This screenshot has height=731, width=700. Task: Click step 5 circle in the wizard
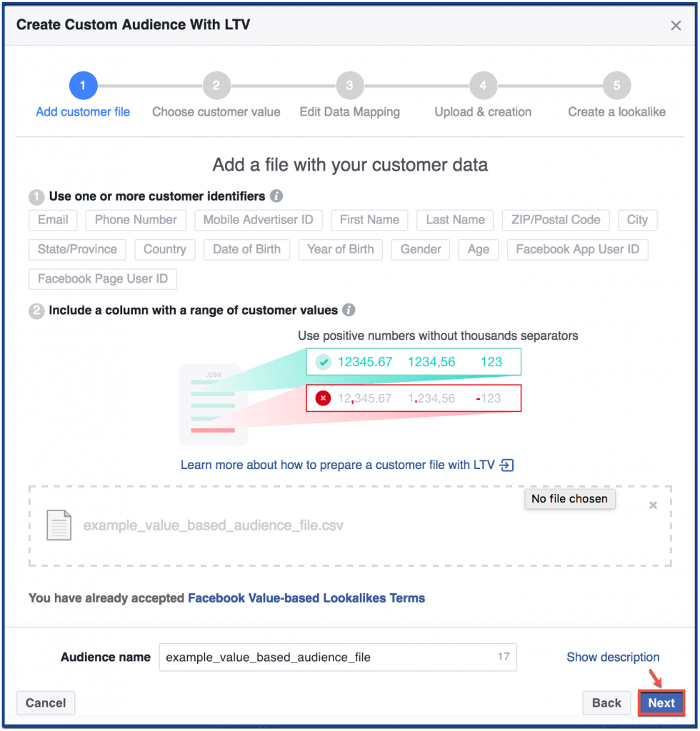pyautogui.click(x=616, y=86)
